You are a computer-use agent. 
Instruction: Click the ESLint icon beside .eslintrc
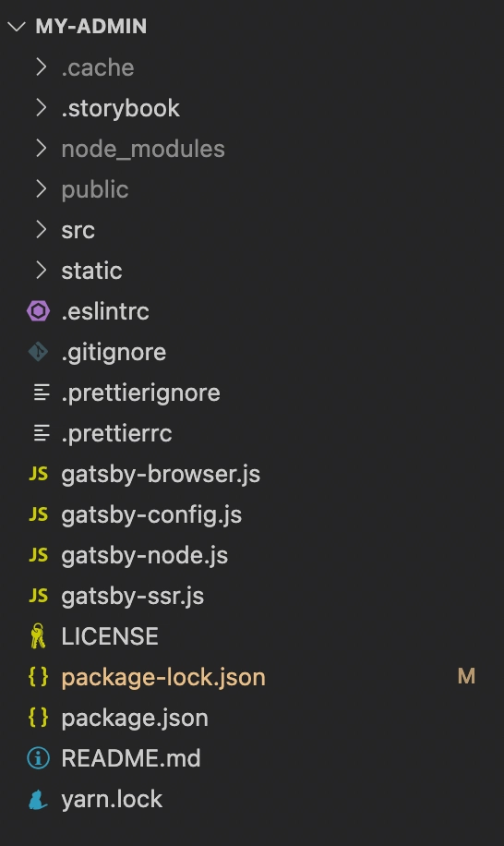pos(38,311)
